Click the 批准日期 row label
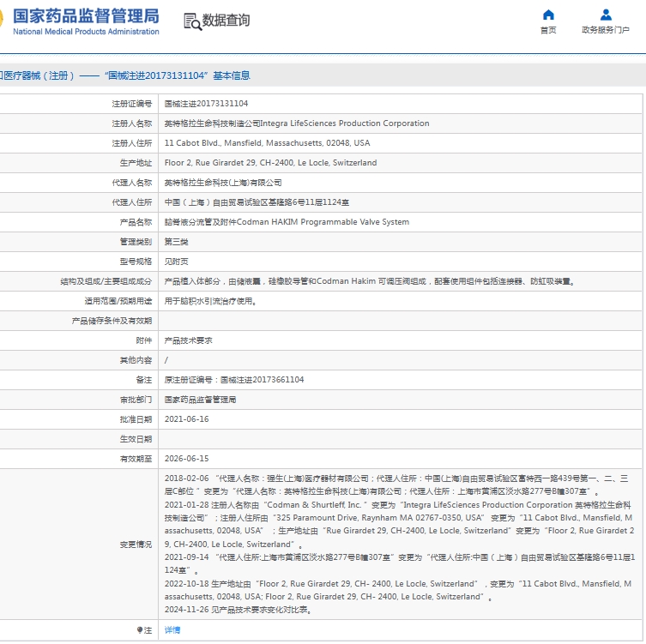 coord(136,419)
